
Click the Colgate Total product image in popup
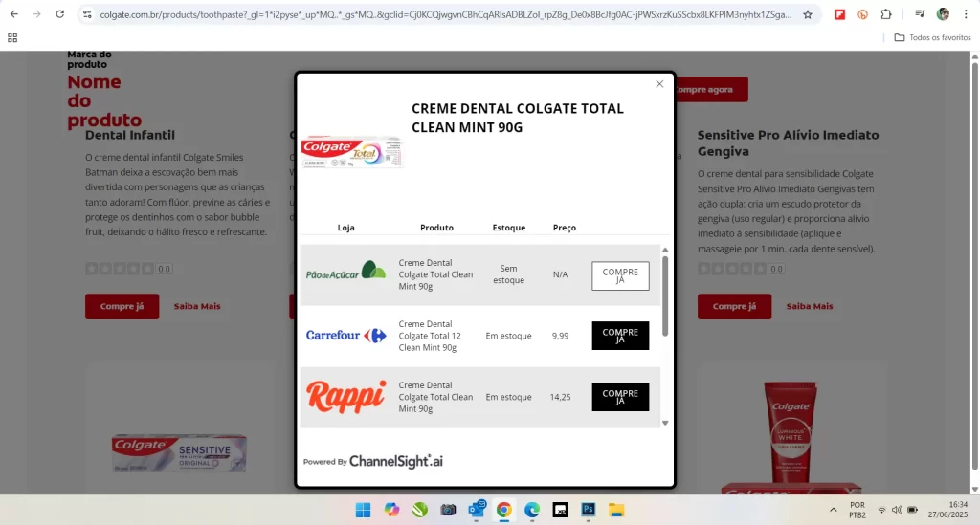(x=351, y=152)
